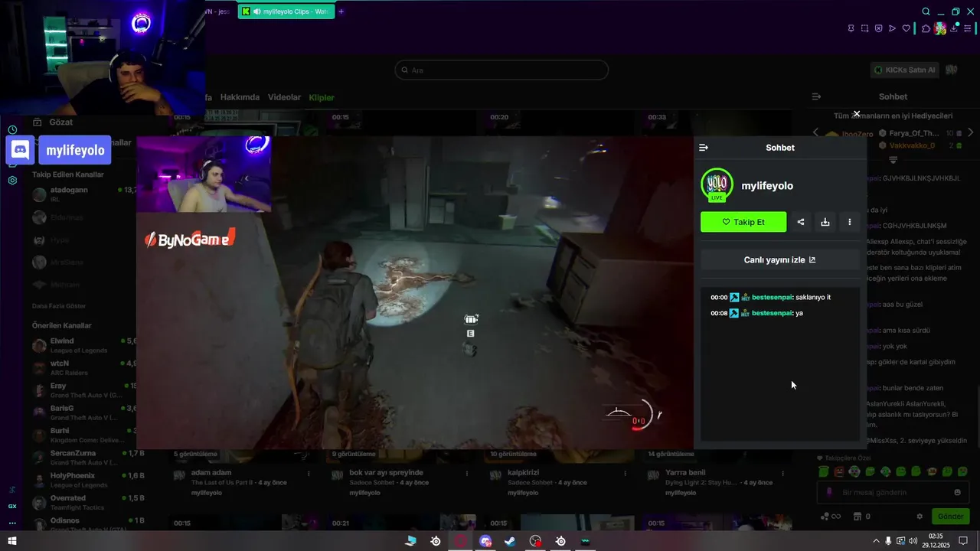Collapse the background Sohbet chat with arrow icon
This screenshot has width=980, height=551.
pos(816,96)
